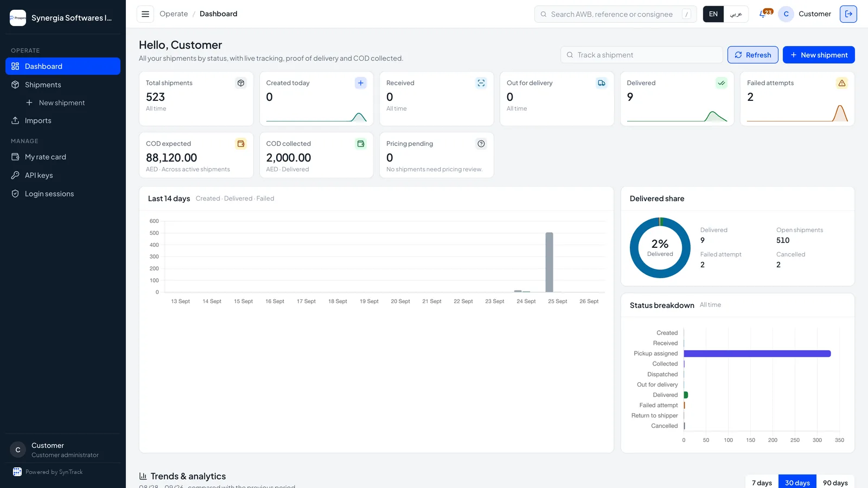The width and height of the screenshot is (868, 488).
Task: Focus the Track a shipment field
Action: (x=642, y=55)
